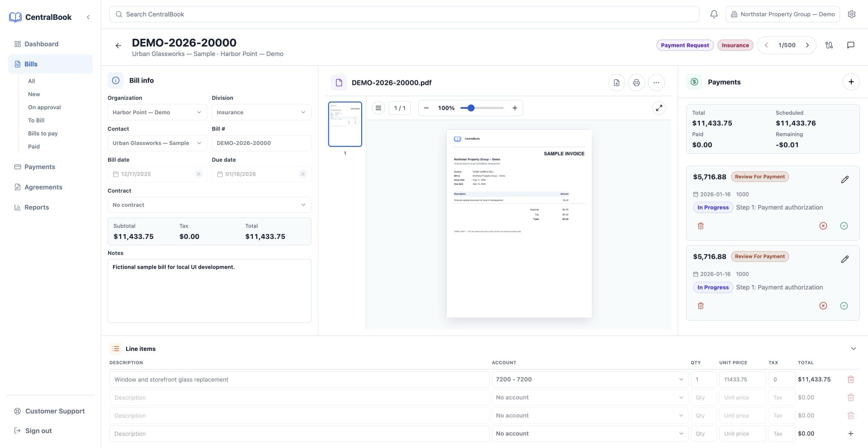Zoom in the PDF viewer
Viewport: 868px width, 448px height.
pos(514,108)
